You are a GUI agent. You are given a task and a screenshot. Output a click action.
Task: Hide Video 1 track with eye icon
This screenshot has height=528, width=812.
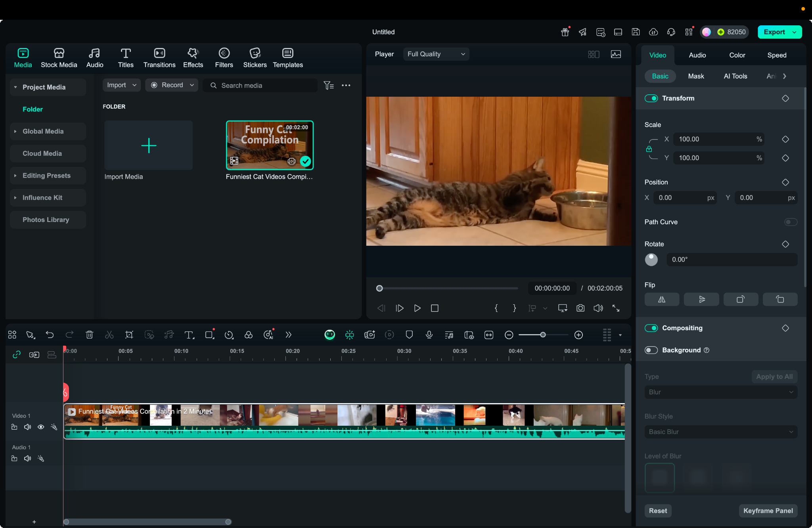[x=41, y=427]
